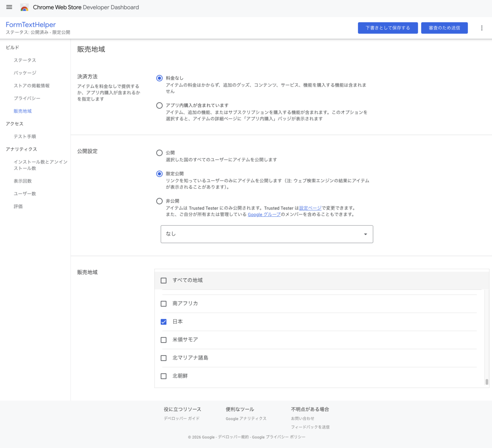Check the すべての地域 checkbox
The height and width of the screenshot is (448, 492).
tap(164, 281)
